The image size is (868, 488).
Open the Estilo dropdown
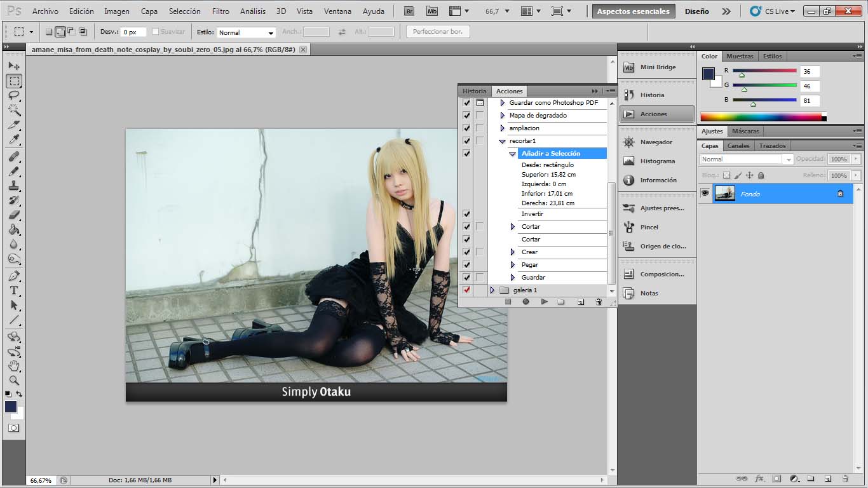click(x=246, y=32)
